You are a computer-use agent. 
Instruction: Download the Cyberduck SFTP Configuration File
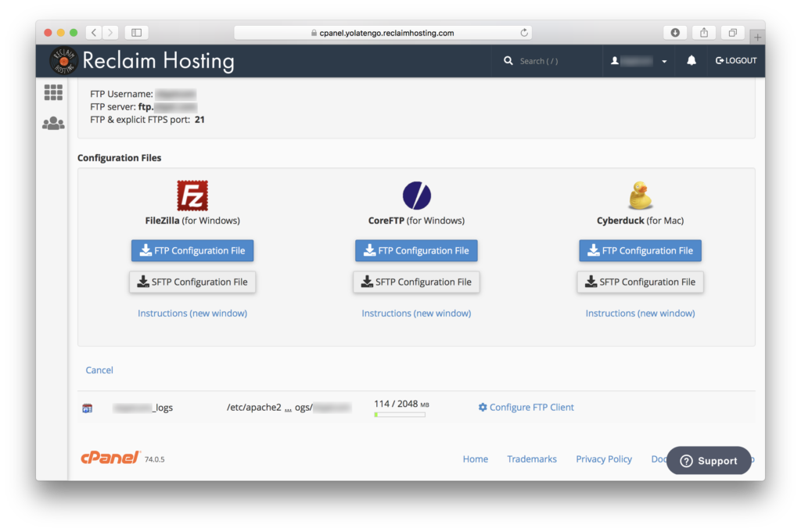tap(640, 282)
